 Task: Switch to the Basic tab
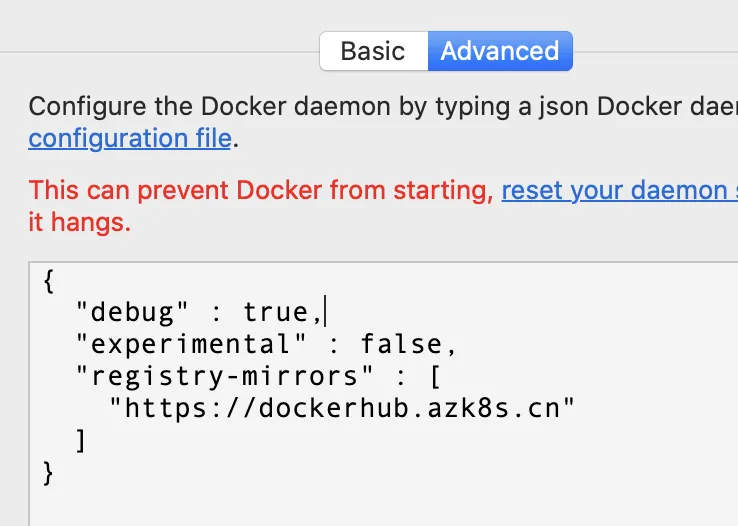point(372,51)
